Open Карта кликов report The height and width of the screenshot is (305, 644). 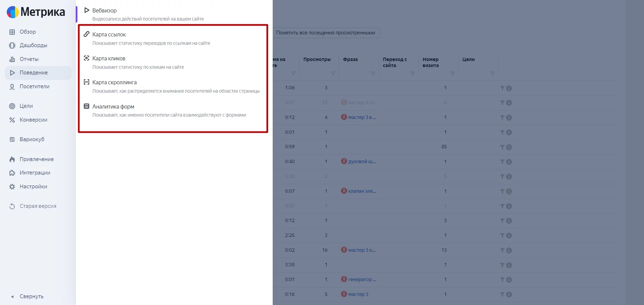point(109,59)
